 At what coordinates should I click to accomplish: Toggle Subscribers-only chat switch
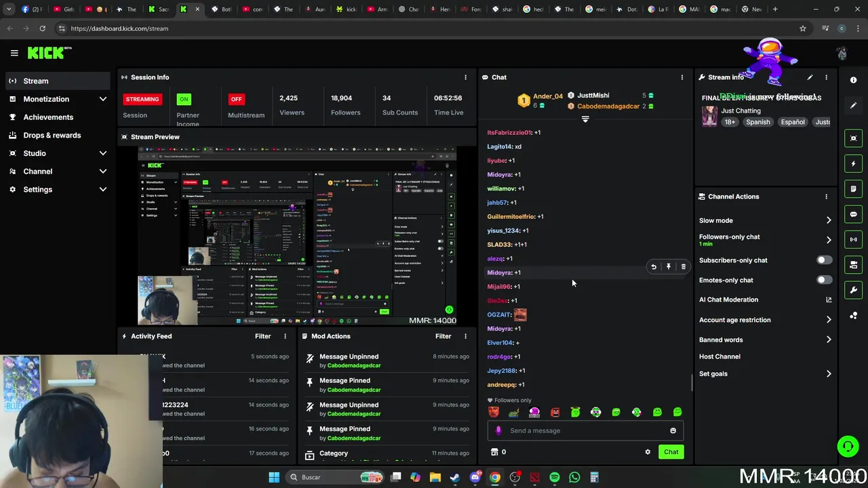click(824, 260)
